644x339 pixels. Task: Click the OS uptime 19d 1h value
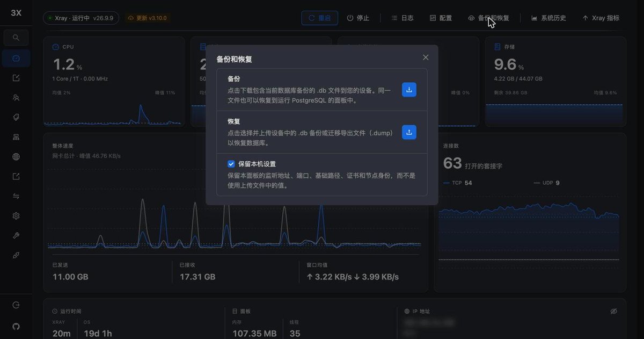[98, 334]
